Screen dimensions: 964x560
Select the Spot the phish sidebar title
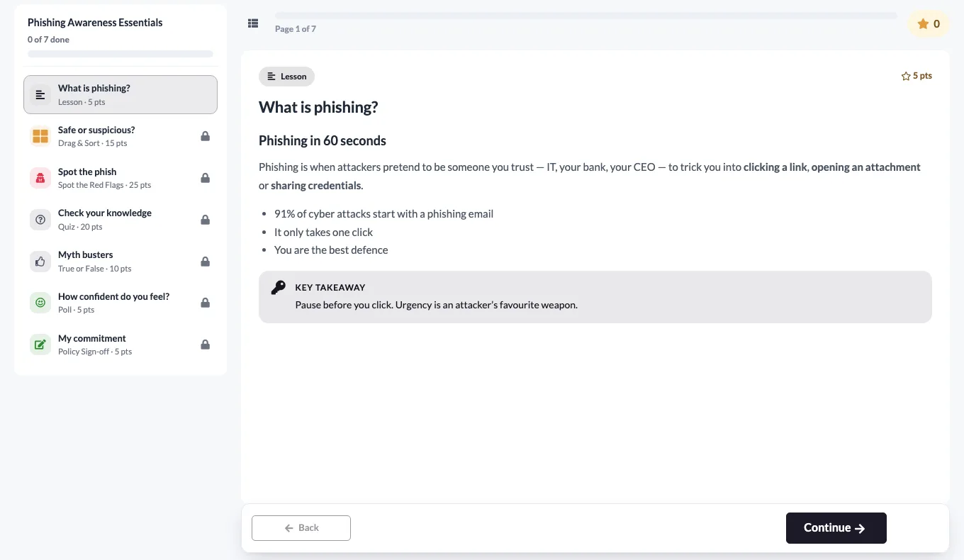[87, 172]
